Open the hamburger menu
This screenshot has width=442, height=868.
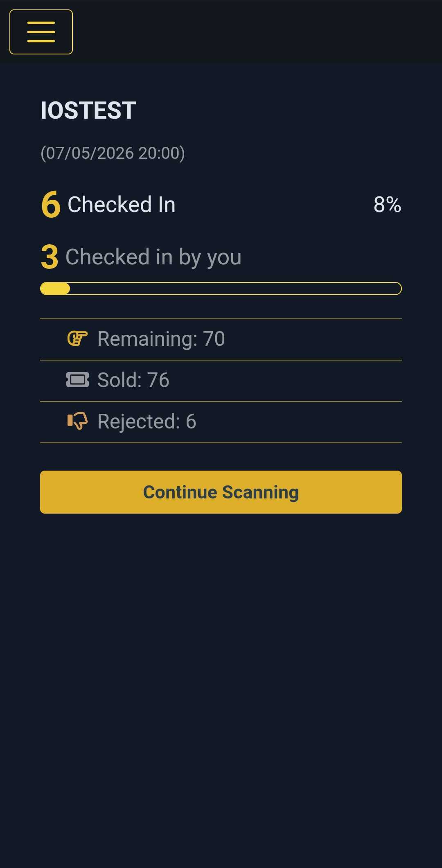pyautogui.click(x=41, y=32)
